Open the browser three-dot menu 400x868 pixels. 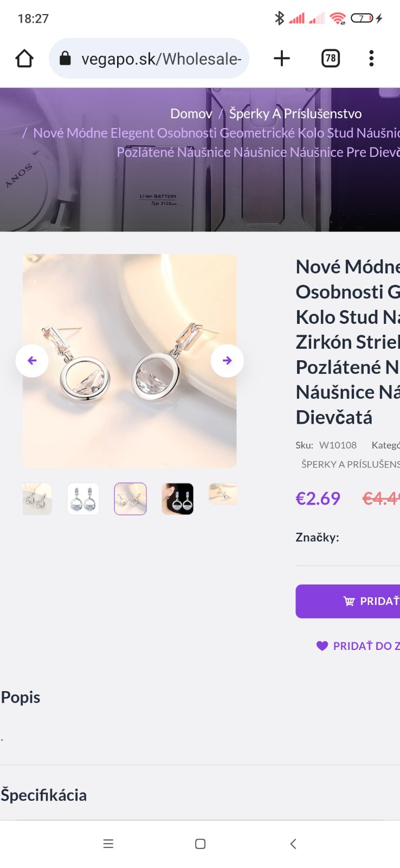pyautogui.click(x=371, y=59)
